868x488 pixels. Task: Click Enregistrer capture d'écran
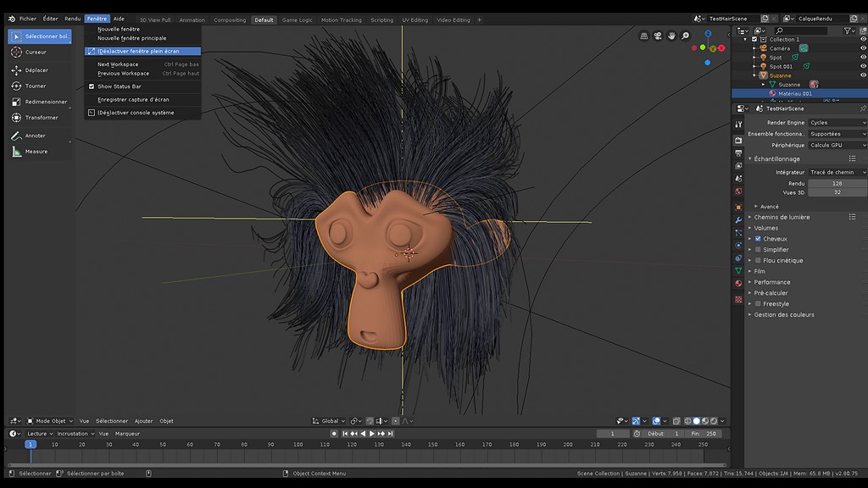pyautogui.click(x=133, y=100)
